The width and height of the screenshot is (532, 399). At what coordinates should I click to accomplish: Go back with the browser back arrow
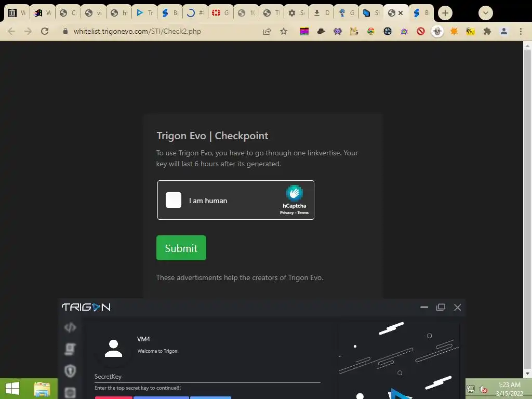click(11, 31)
